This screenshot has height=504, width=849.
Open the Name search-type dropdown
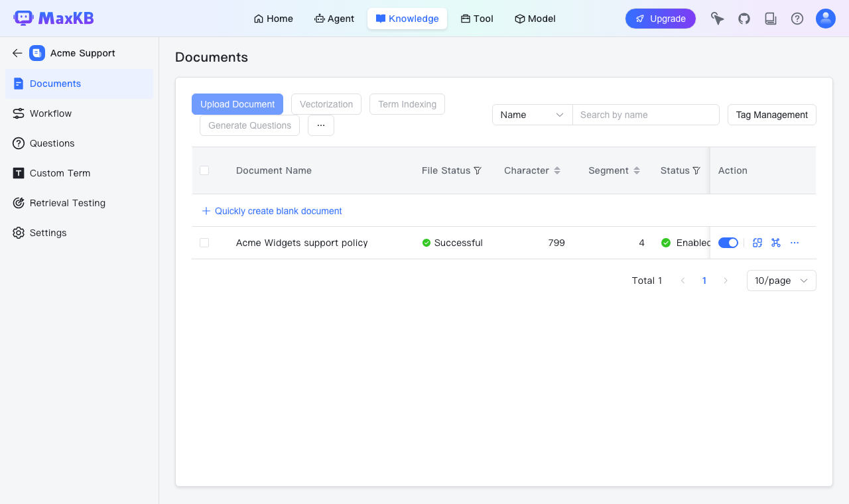pyautogui.click(x=533, y=115)
